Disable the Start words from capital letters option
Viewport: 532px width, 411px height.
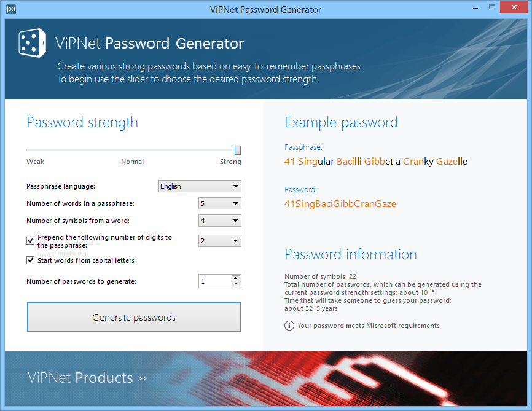pos(30,260)
